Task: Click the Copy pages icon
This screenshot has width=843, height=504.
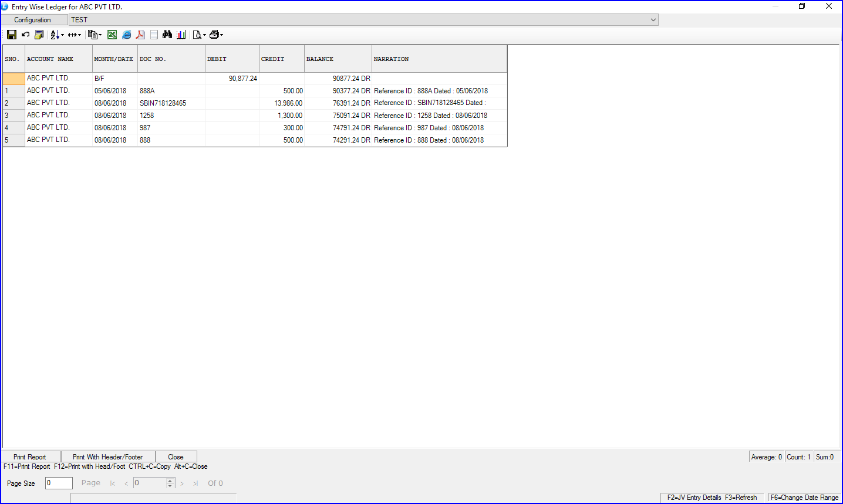Action: pos(93,35)
